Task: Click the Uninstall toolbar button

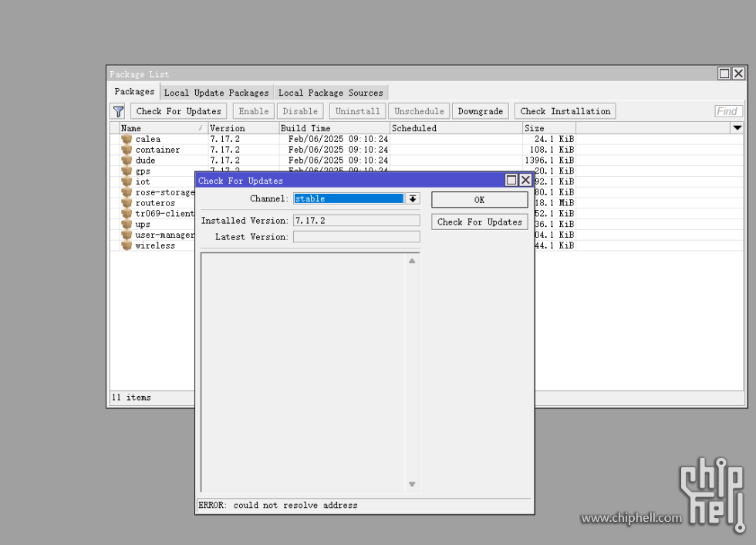Action: (357, 111)
